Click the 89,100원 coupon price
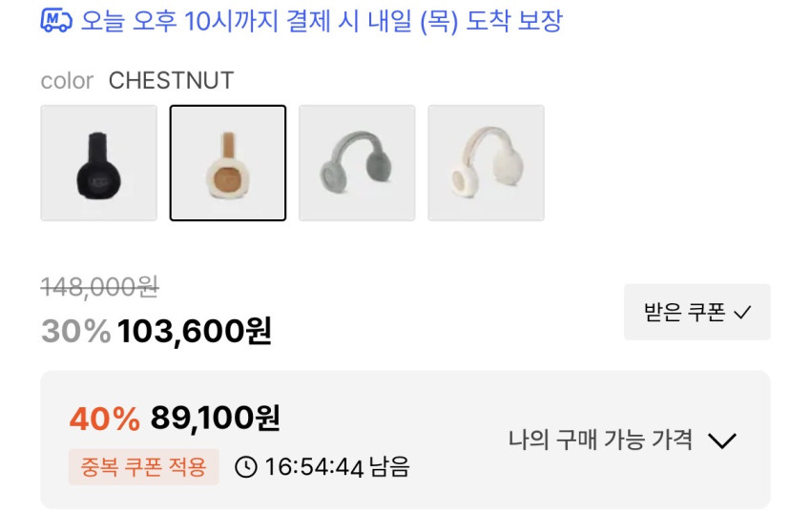 215,418
